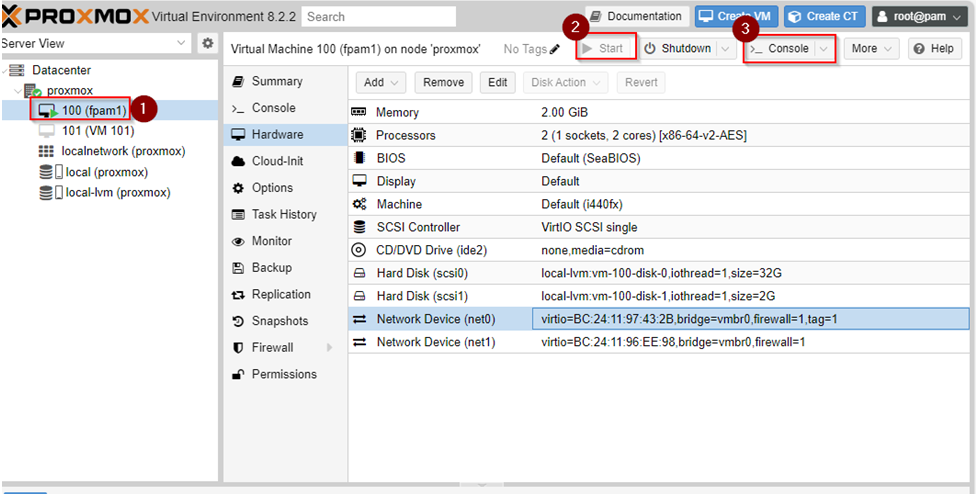The height and width of the screenshot is (494, 976).
Task: Click the Documentation button
Action: pos(637,16)
